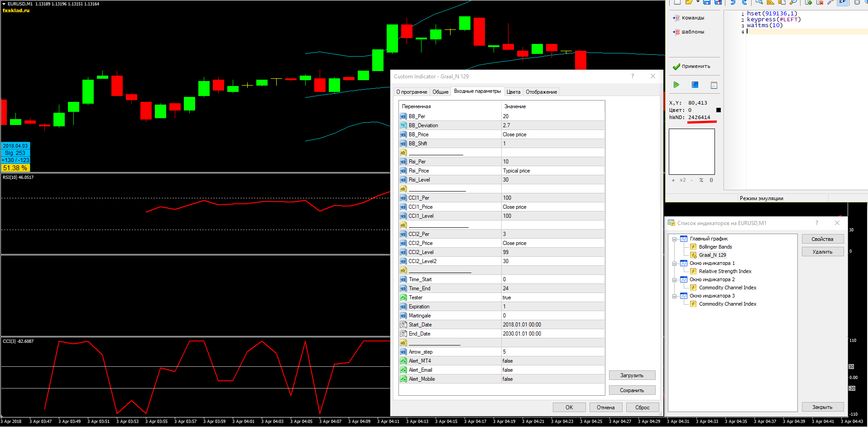Open the О программе tab
868x427 pixels.
(412, 92)
